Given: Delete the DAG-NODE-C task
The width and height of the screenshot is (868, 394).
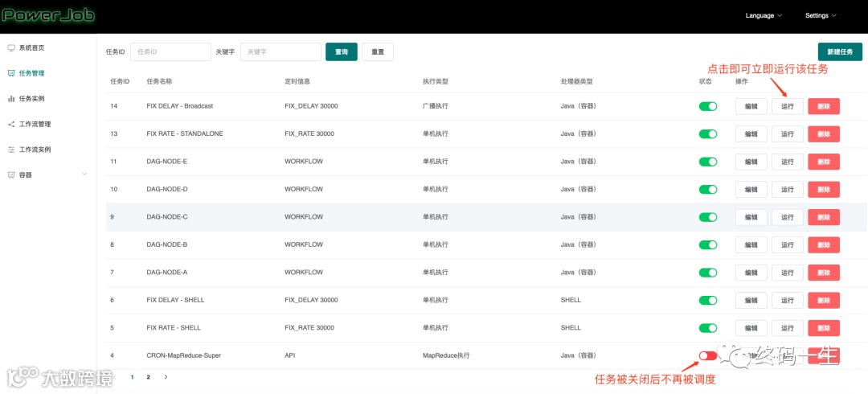Looking at the screenshot, I should coord(824,217).
